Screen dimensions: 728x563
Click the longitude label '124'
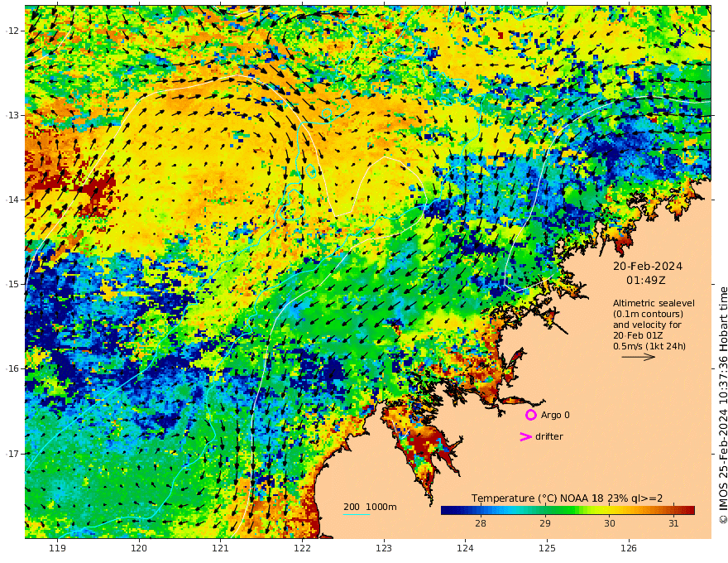(x=465, y=549)
